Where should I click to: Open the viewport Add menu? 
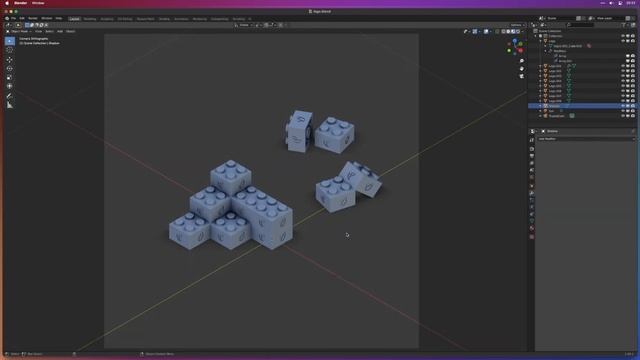click(x=60, y=31)
